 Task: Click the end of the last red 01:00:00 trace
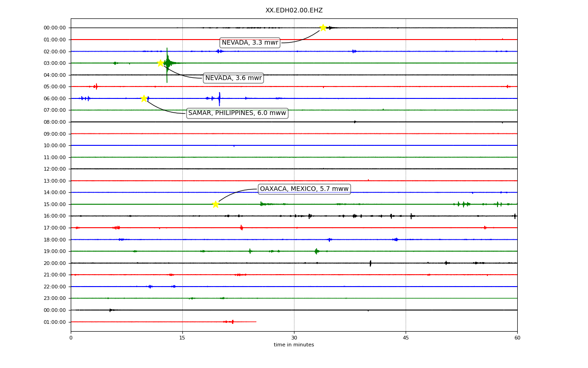256,322
